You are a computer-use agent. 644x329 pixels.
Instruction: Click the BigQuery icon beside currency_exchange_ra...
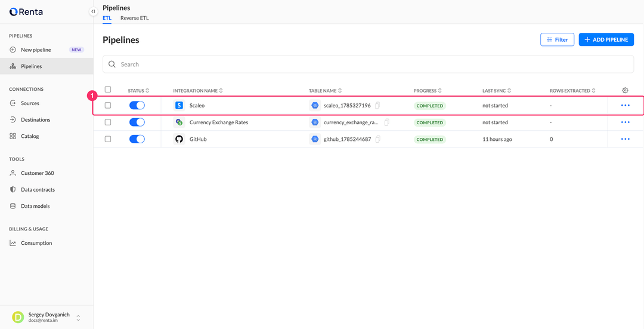[315, 122]
